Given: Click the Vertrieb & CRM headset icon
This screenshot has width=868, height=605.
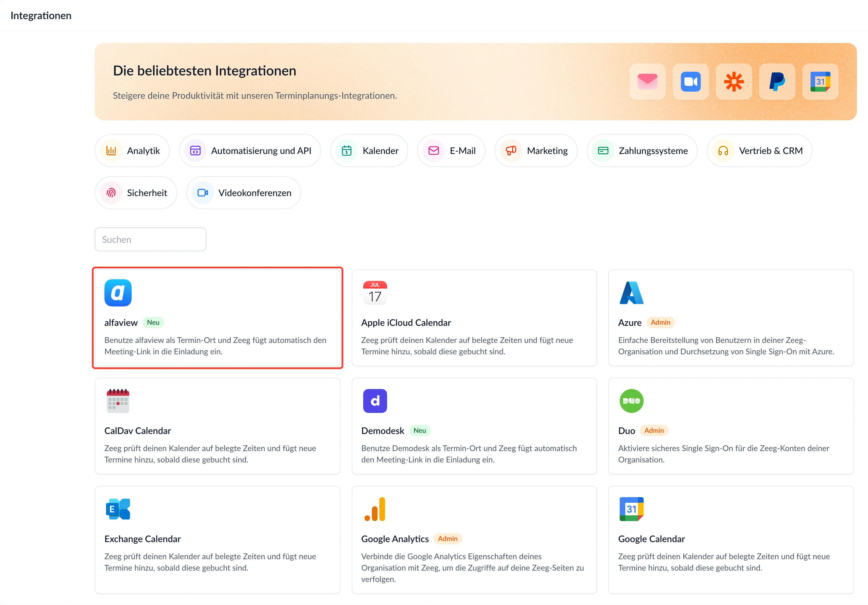Looking at the screenshot, I should point(723,151).
